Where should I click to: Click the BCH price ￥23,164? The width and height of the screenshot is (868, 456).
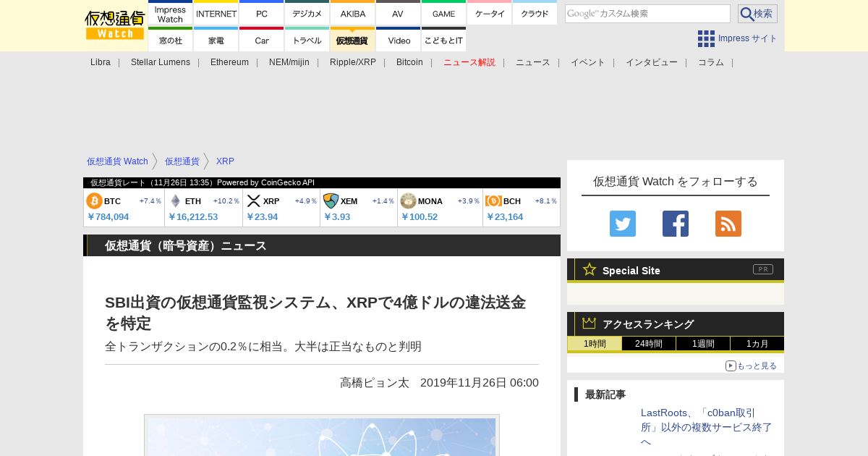[x=504, y=216]
